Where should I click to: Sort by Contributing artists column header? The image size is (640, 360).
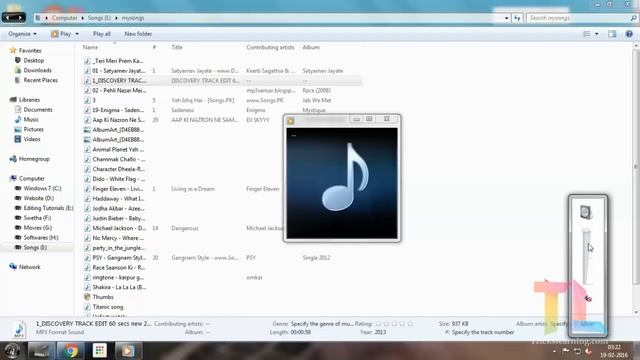point(270,47)
